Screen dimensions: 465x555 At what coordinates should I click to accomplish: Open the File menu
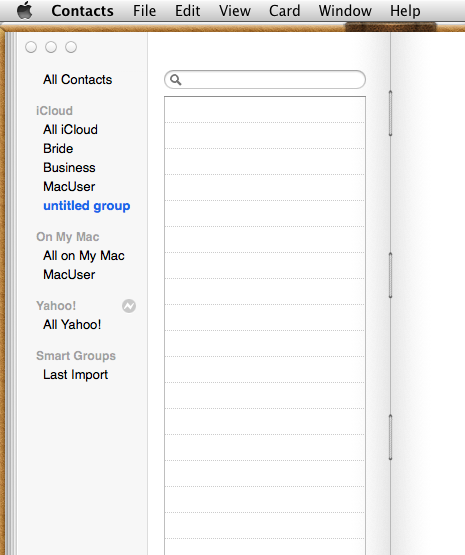[x=144, y=11]
